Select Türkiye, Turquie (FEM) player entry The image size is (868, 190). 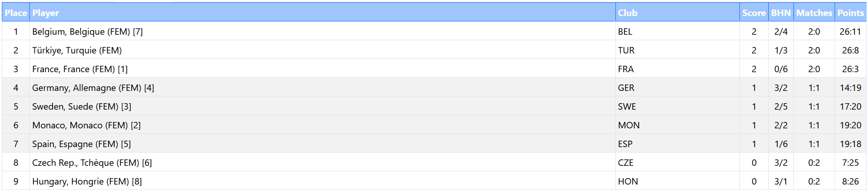tap(77, 50)
